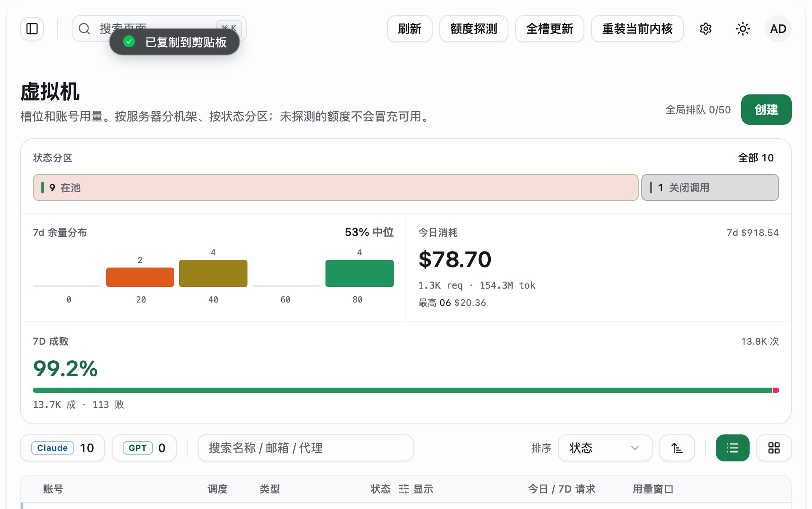This screenshot has height=509, width=812.
Task: Open the 状态 sort dropdown
Action: pyautogui.click(x=605, y=448)
